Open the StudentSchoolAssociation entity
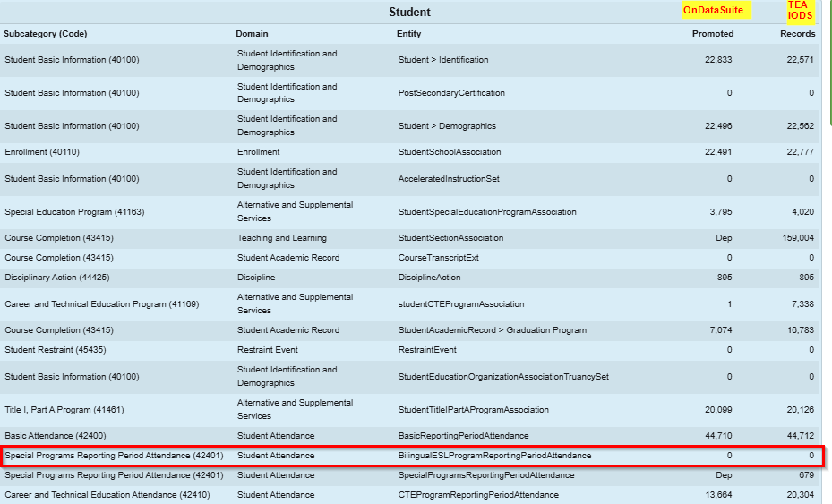This screenshot has width=832, height=504. click(450, 152)
